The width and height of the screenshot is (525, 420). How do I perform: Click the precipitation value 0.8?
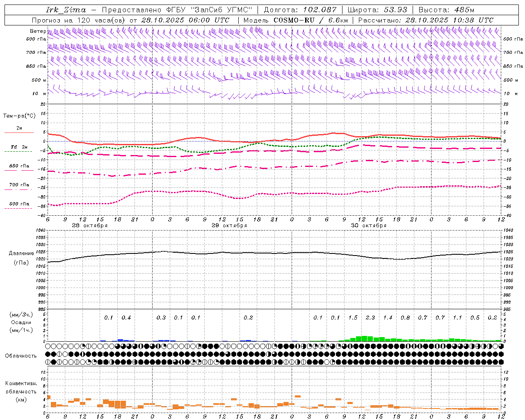[x=405, y=317]
